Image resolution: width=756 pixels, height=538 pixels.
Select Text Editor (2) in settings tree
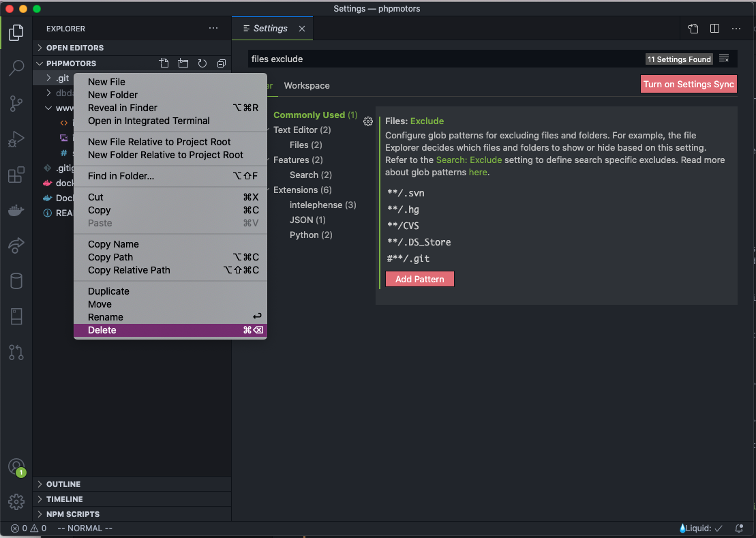[302, 130]
